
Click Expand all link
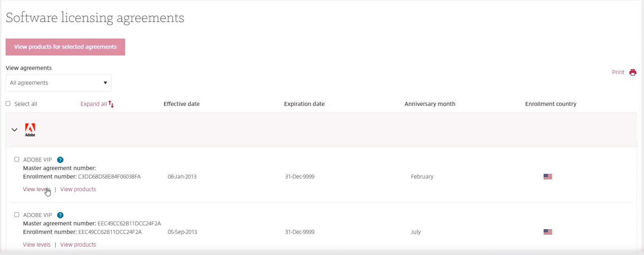coord(93,104)
